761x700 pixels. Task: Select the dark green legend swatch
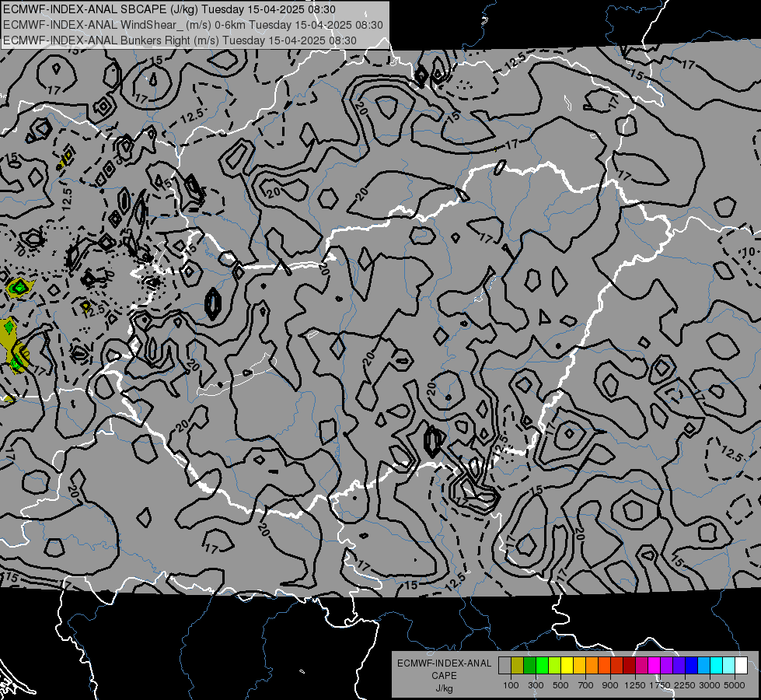click(x=529, y=666)
